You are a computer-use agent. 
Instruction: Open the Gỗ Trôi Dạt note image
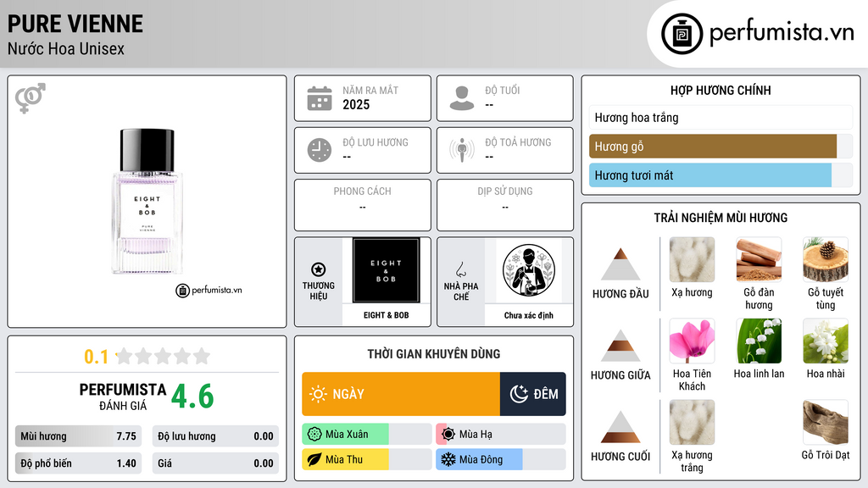coord(826,422)
